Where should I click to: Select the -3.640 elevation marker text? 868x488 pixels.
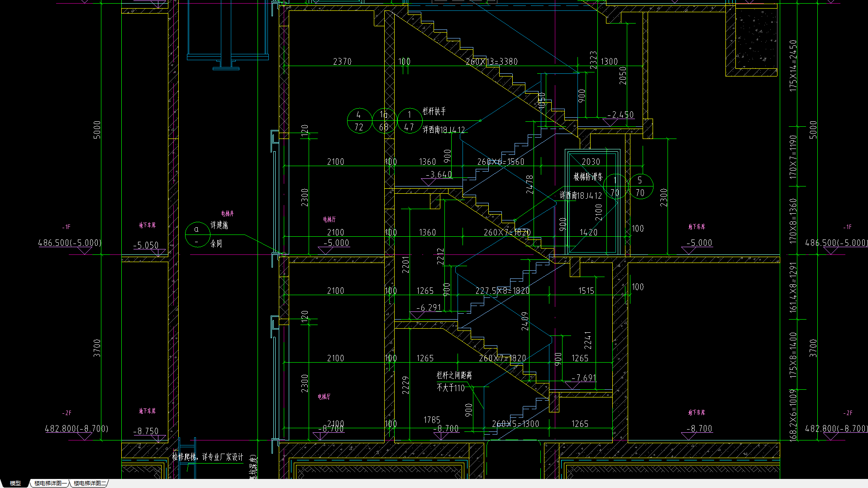pos(439,175)
